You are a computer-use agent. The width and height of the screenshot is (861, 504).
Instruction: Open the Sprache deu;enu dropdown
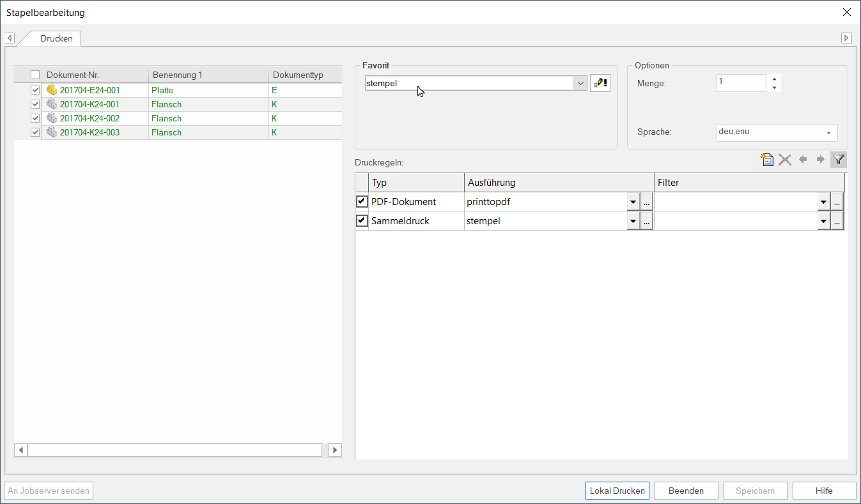[x=828, y=133]
